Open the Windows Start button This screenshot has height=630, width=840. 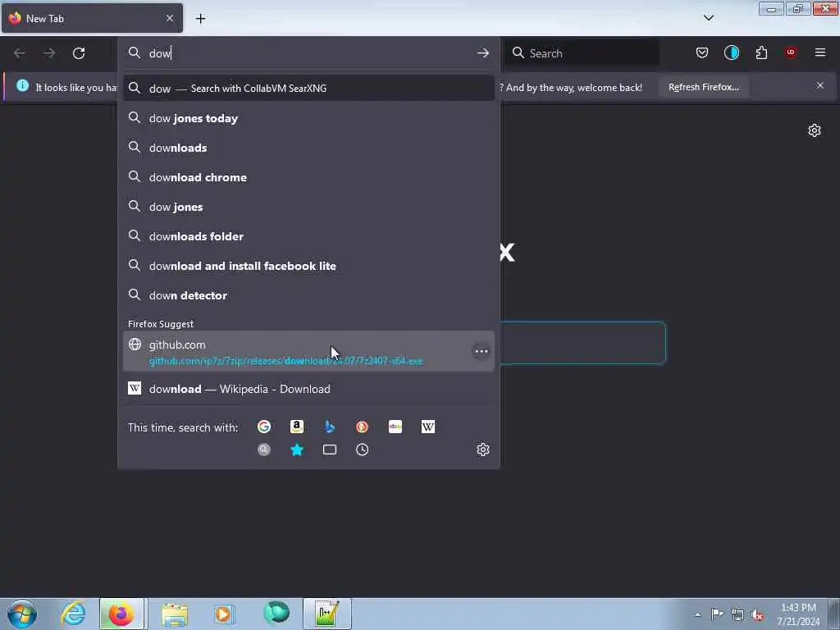click(22, 614)
